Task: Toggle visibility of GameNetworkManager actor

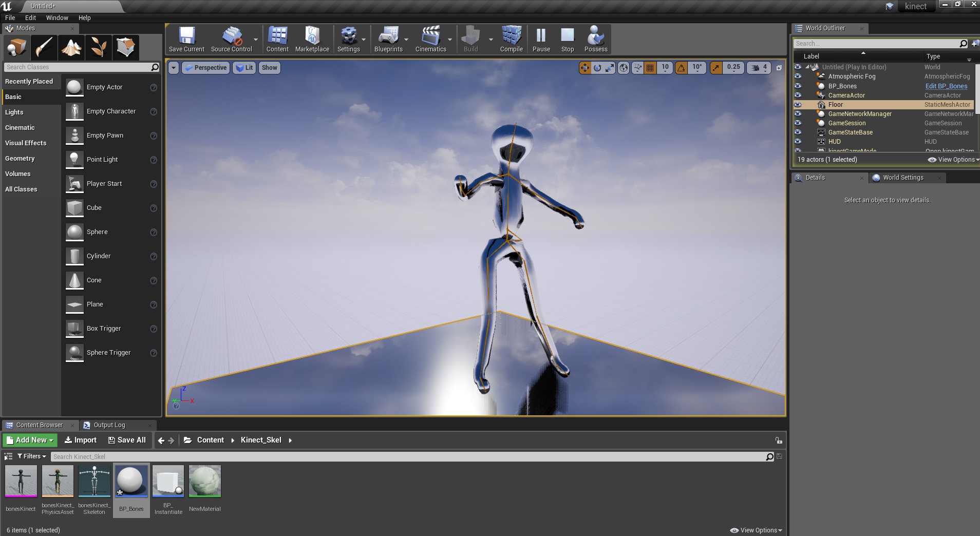Action: click(x=798, y=113)
